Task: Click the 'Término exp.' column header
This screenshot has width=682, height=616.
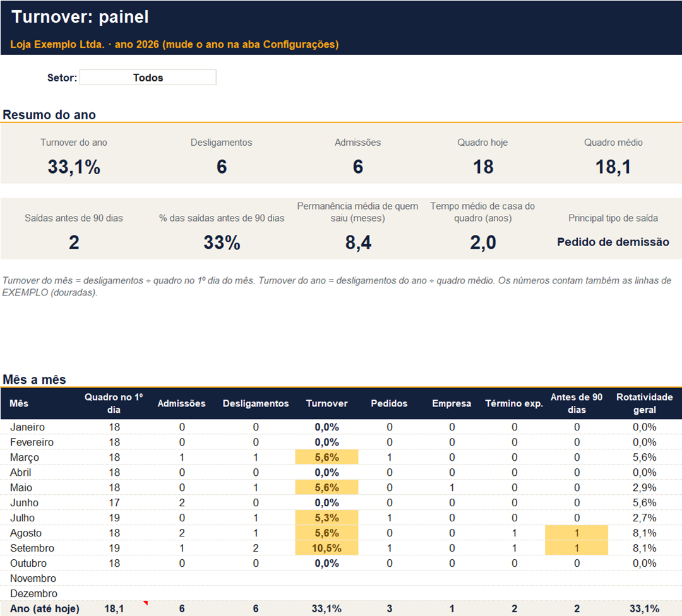Action: [x=514, y=403]
